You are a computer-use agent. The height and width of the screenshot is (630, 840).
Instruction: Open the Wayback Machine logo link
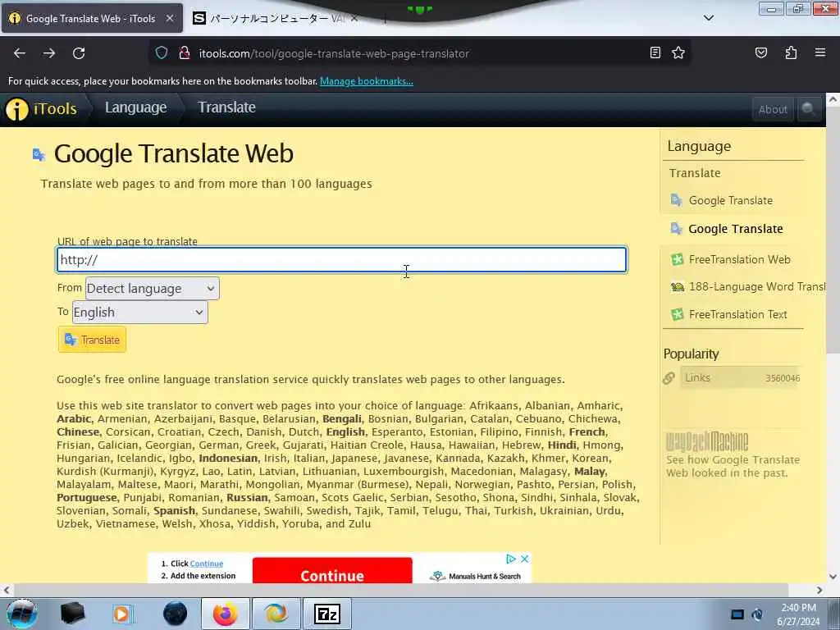(706, 442)
